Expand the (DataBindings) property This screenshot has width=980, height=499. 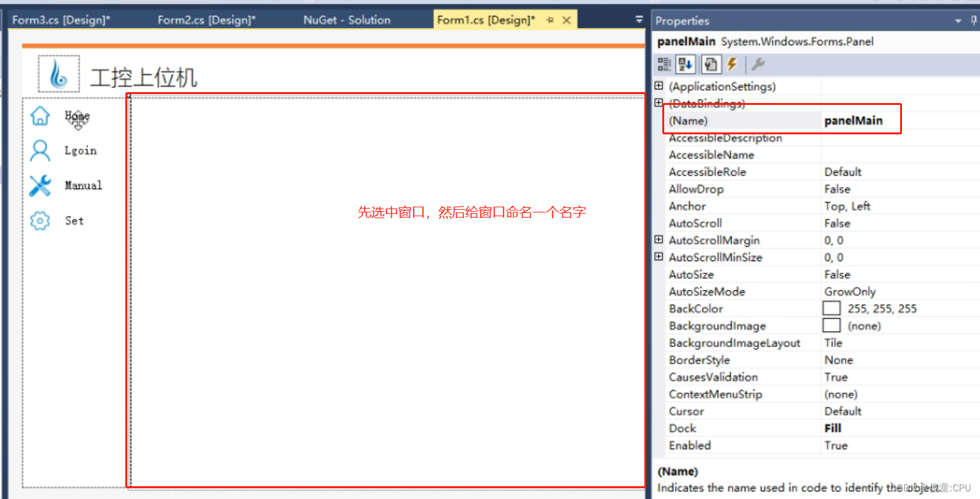pyautogui.click(x=659, y=102)
